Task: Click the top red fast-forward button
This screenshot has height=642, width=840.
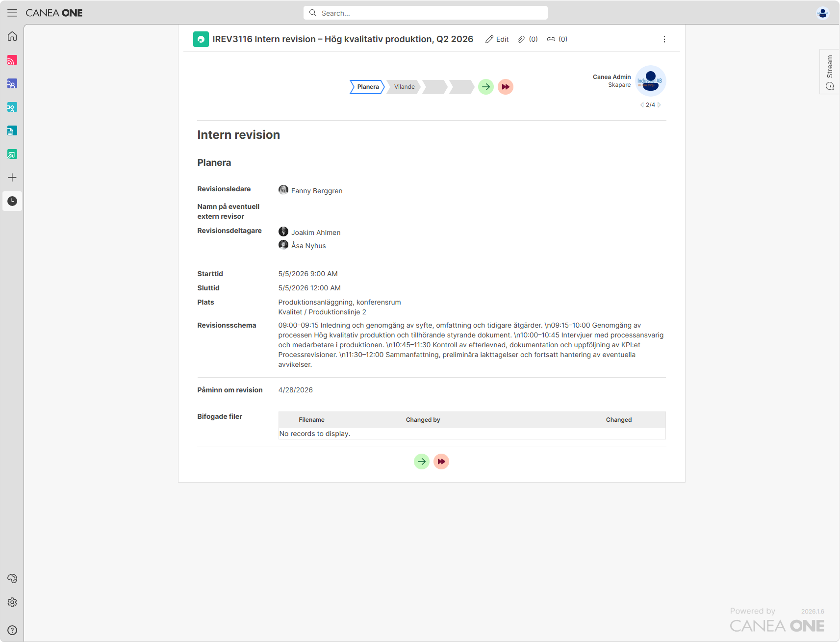Action: tap(506, 87)
